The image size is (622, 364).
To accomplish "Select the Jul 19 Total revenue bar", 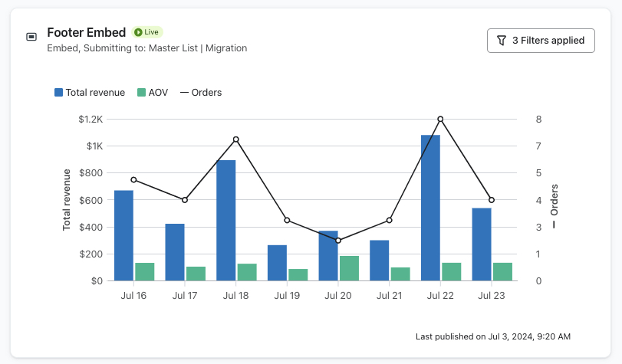I will [277, 263].
